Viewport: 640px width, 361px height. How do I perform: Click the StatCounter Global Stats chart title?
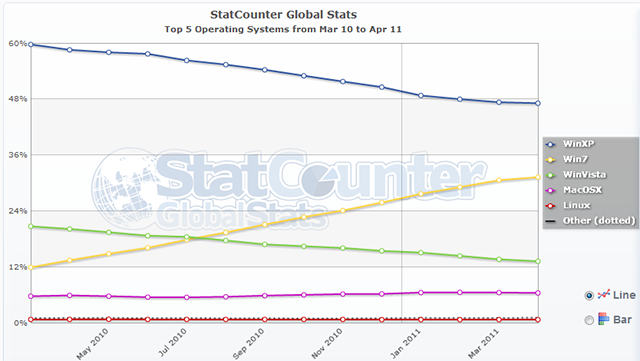point(284,15)
